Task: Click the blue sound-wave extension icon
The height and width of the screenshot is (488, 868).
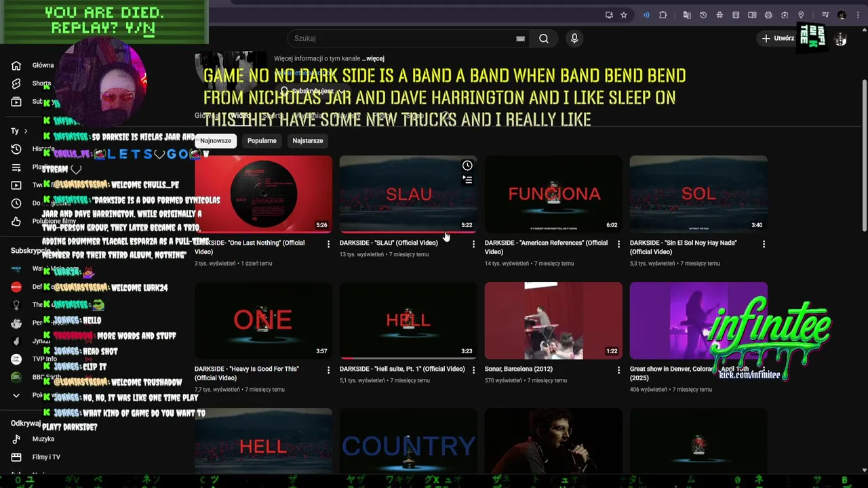Action: 646,15
